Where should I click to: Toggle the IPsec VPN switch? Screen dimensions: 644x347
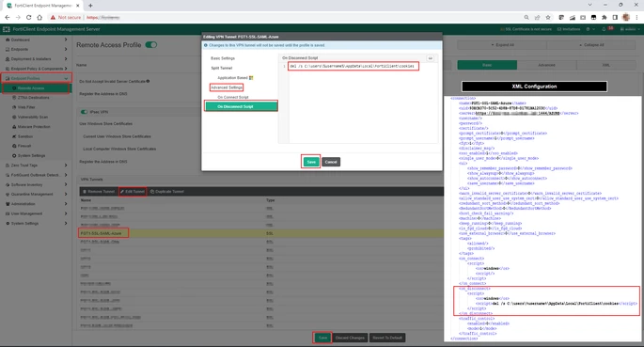pyautogui.click(x=85, y=112)
